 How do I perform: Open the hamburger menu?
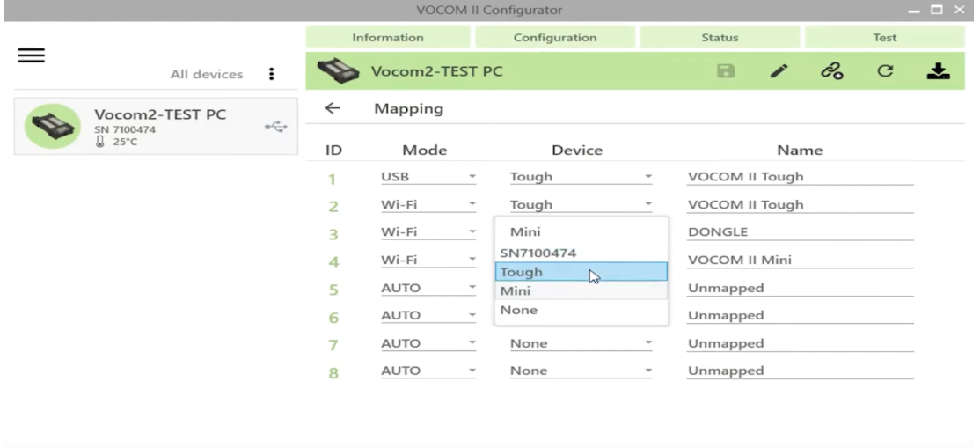point(32,55)
